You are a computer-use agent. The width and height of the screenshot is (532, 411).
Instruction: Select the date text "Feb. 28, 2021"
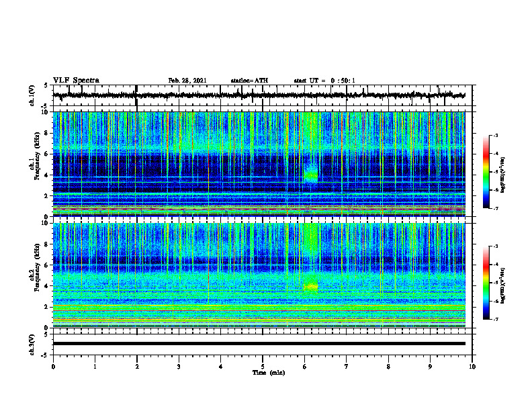[x=187, y=81]
